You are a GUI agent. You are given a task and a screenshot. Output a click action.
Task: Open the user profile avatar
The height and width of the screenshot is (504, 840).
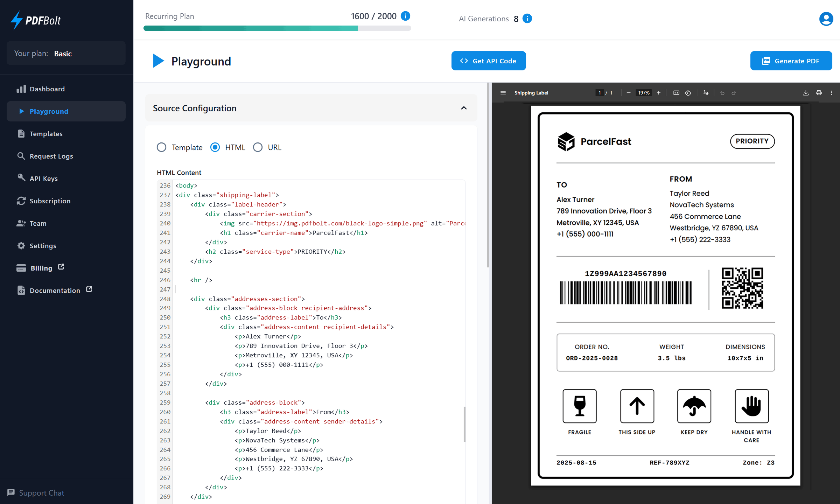[x=826, y=19]
